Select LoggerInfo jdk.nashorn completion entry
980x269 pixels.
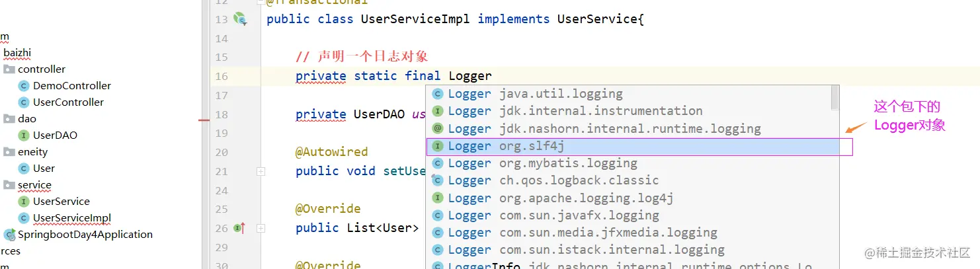coord(632,265)
